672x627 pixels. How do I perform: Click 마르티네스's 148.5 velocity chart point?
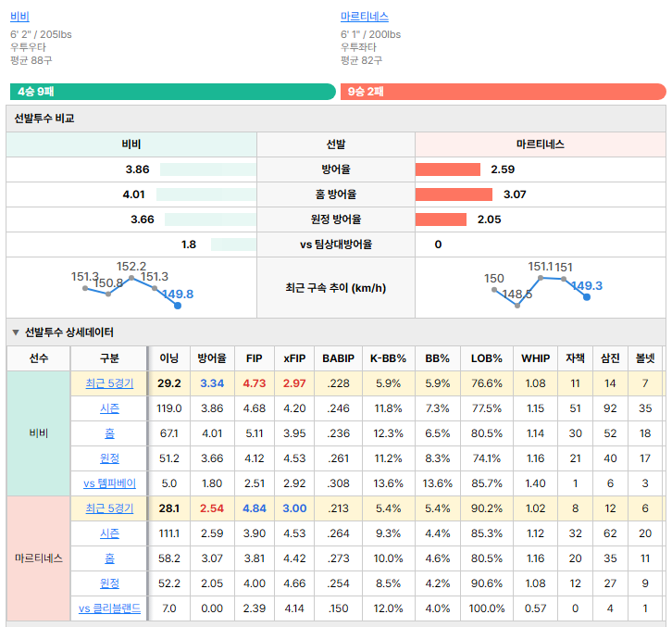tap(517, 306)
